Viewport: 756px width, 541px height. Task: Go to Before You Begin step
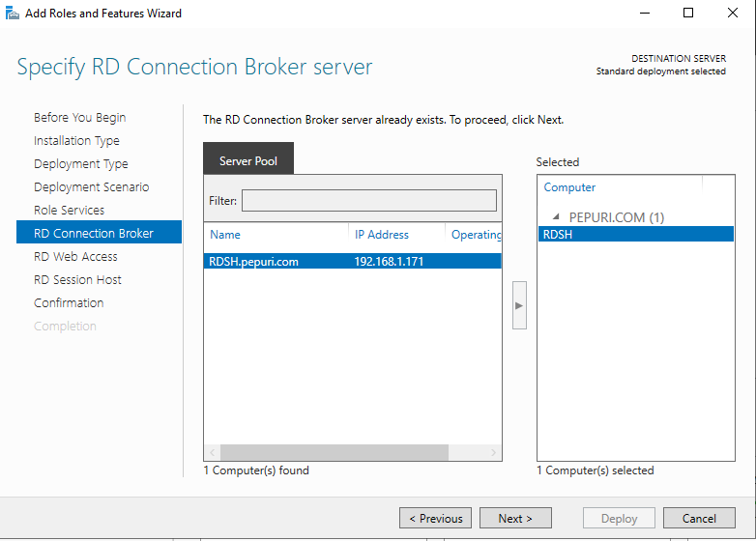[80, 118]
